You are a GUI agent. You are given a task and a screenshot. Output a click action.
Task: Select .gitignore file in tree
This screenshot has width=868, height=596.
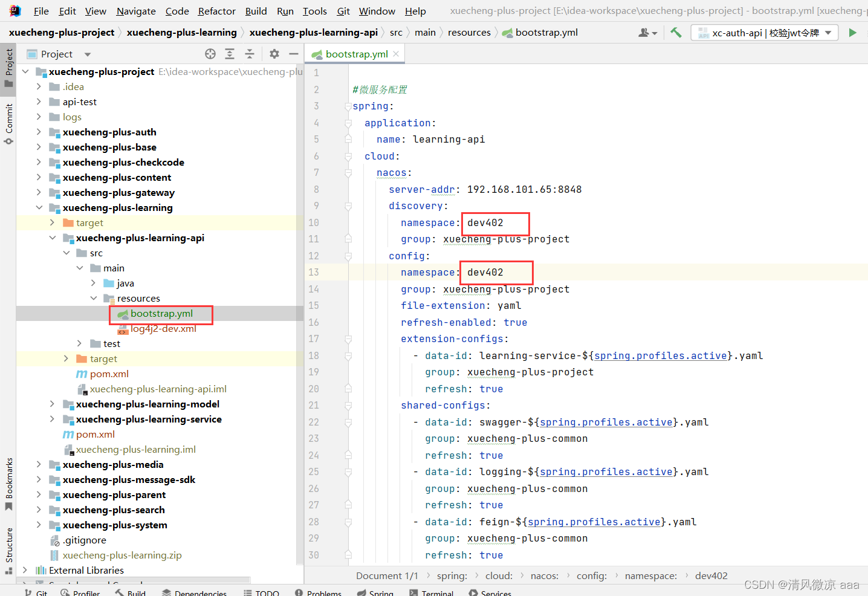(x=84, y=540)
